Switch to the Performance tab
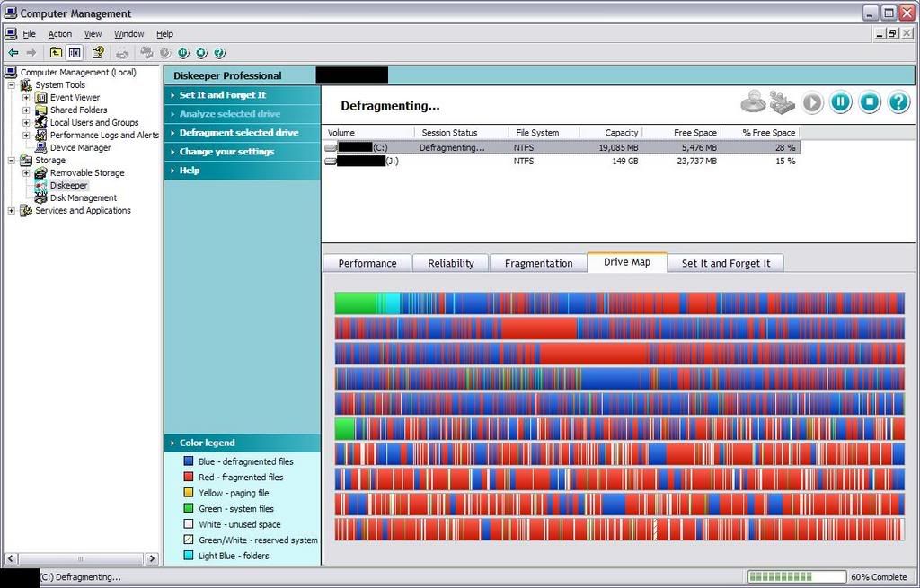This screenshot has height=588, width=920. coord(367,263)
